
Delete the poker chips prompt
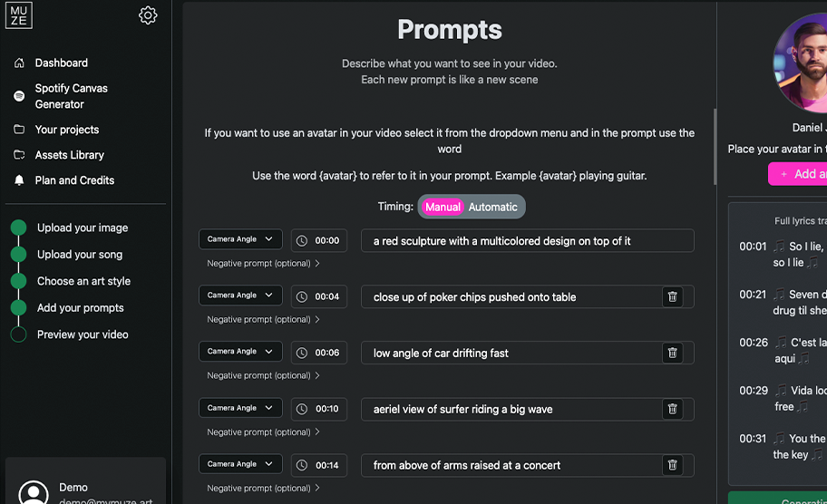click(x=672, y=296)
